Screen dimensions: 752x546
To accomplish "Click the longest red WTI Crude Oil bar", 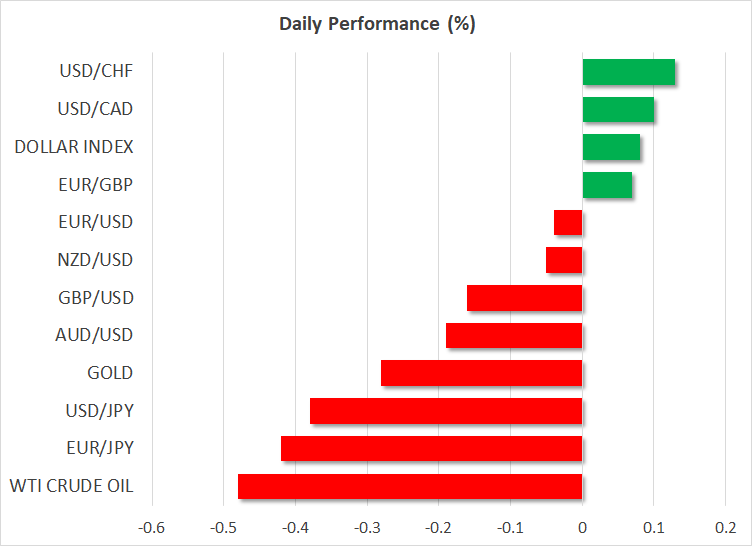I will (410, 486).
